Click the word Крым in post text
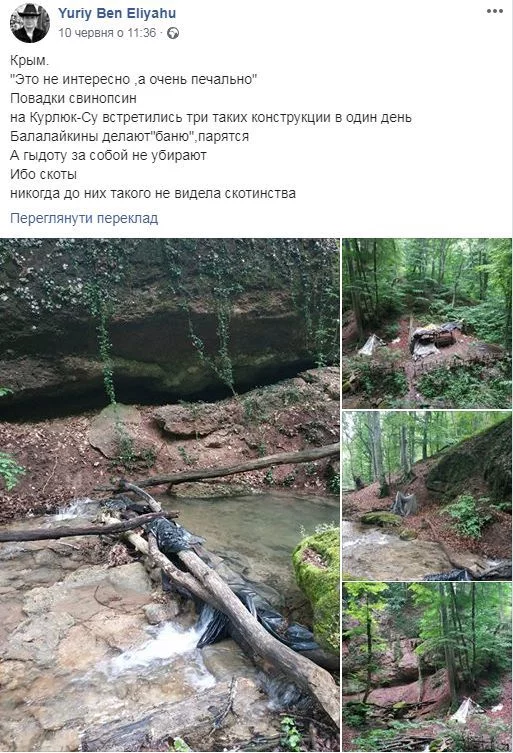 (29, 61)
